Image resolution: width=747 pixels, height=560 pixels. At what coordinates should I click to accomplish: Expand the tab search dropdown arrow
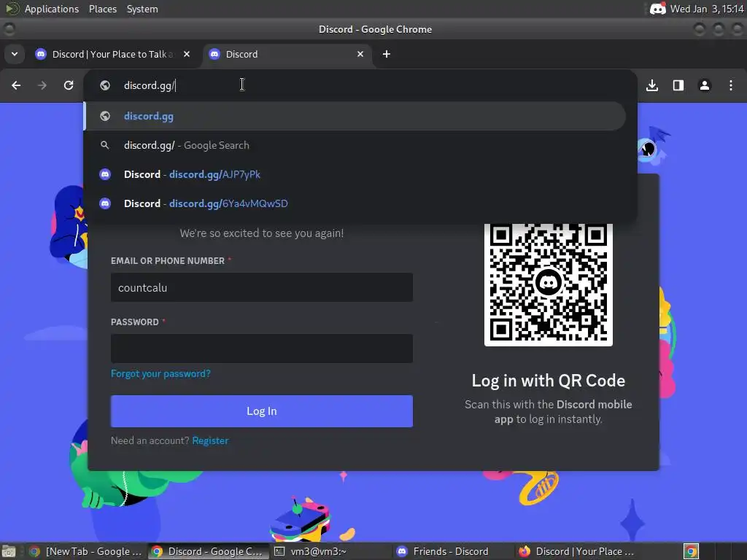[15, 54]
